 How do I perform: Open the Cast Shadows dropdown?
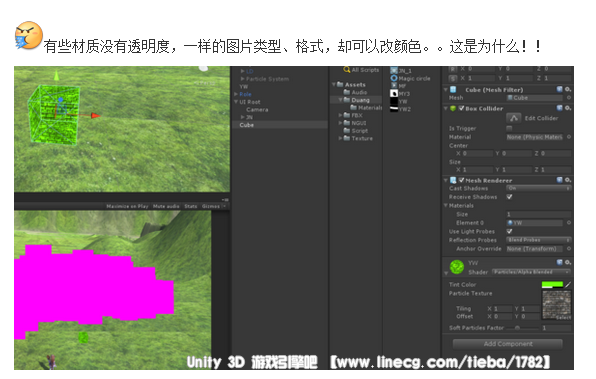(539, 188)
